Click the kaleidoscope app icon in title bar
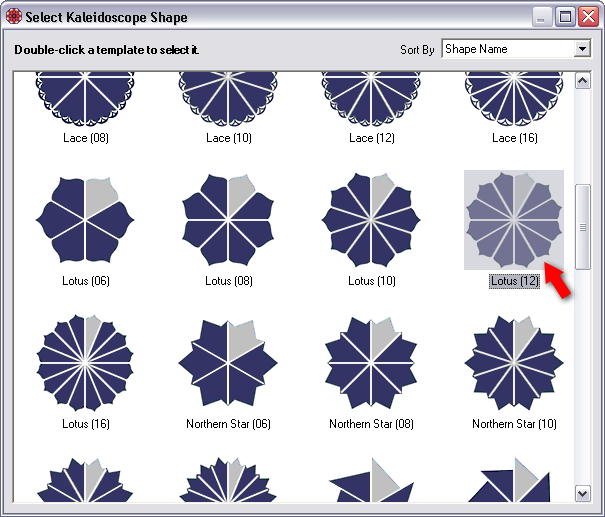This screenshot has height=517, width=605. coord(14,17)
